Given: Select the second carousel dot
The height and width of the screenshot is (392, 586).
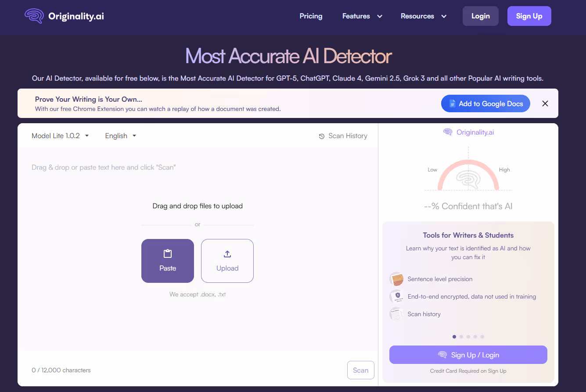Looking at the screenshot, I should [461, 337].
